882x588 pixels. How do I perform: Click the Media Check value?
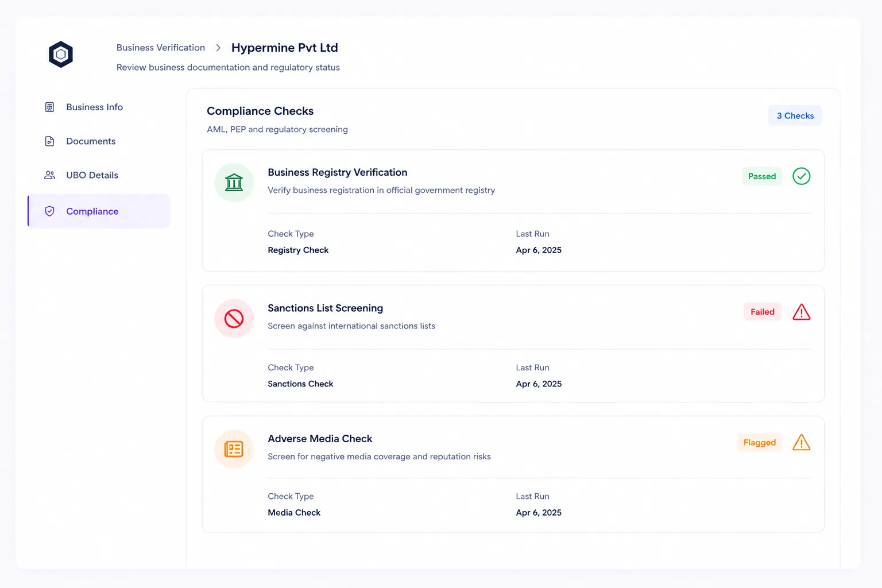click(294, 513)
